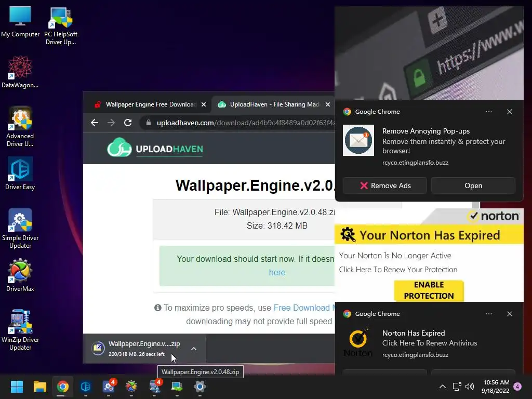Expand download options chevron for Wallpaper.Engine zip

tap(194, 349)
